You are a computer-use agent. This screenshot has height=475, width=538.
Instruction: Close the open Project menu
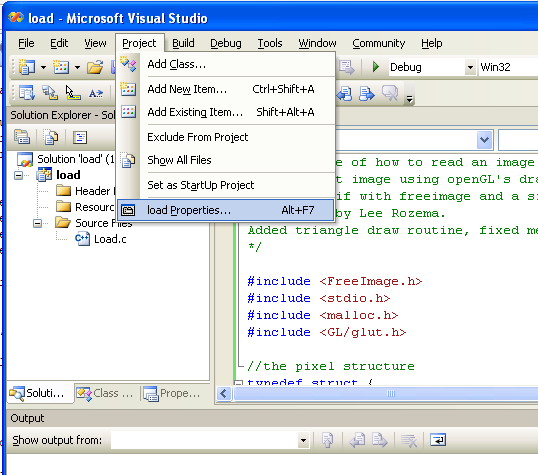[x=139, y=43]
